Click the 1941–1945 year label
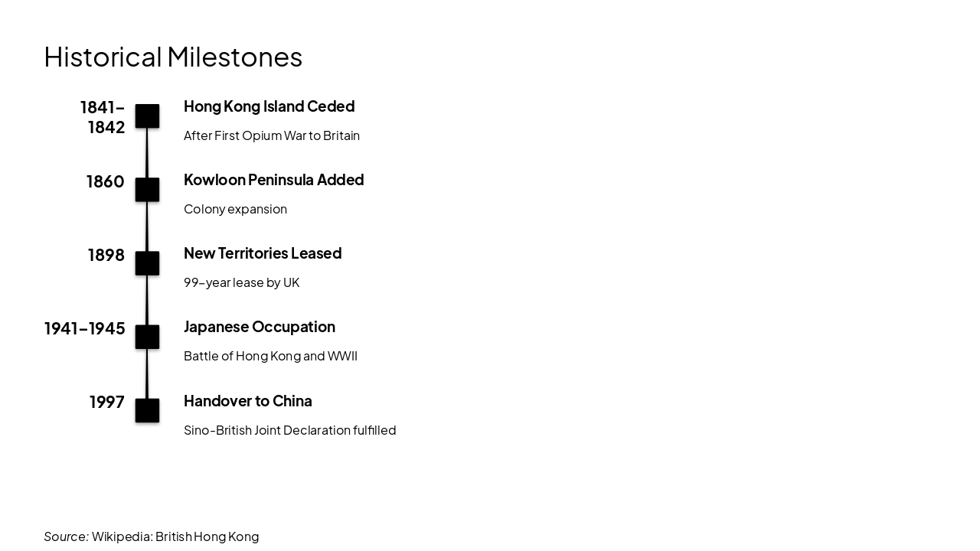Screen dimensions: 980x551 pyautogui.click(x=85, y=328)
